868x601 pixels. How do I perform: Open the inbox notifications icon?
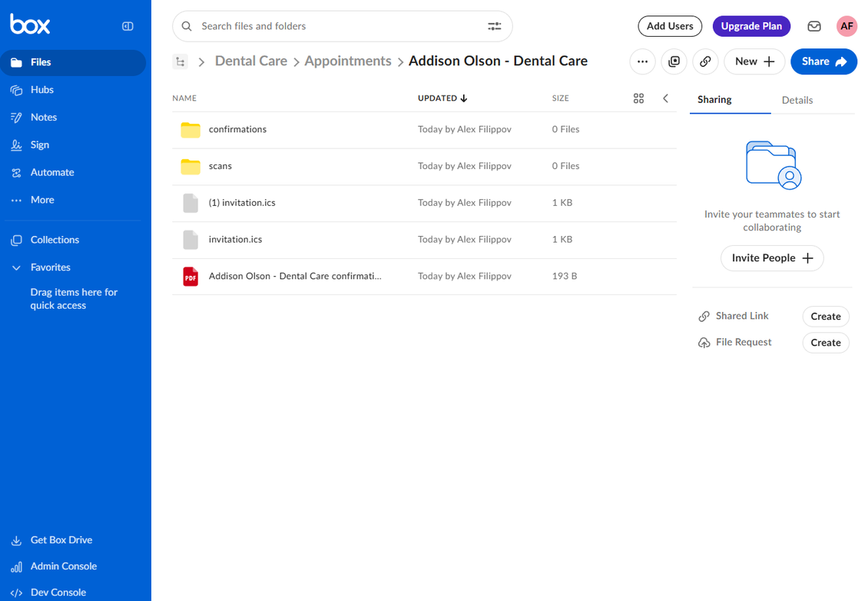click(814, 26)
